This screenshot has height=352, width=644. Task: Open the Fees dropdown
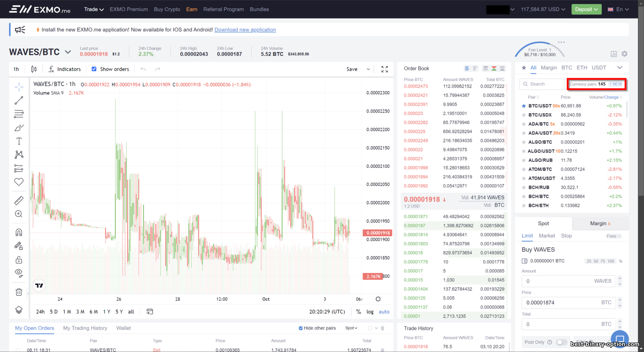pos(614,236)
